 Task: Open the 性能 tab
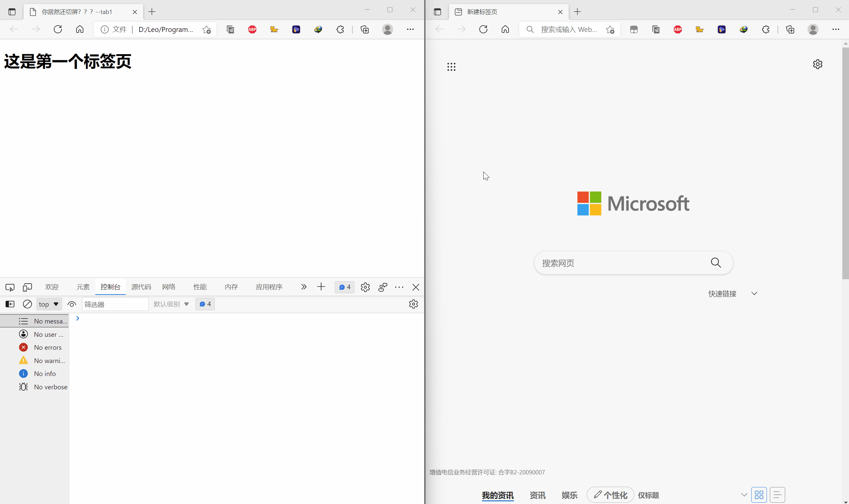(x=200, y=287)
